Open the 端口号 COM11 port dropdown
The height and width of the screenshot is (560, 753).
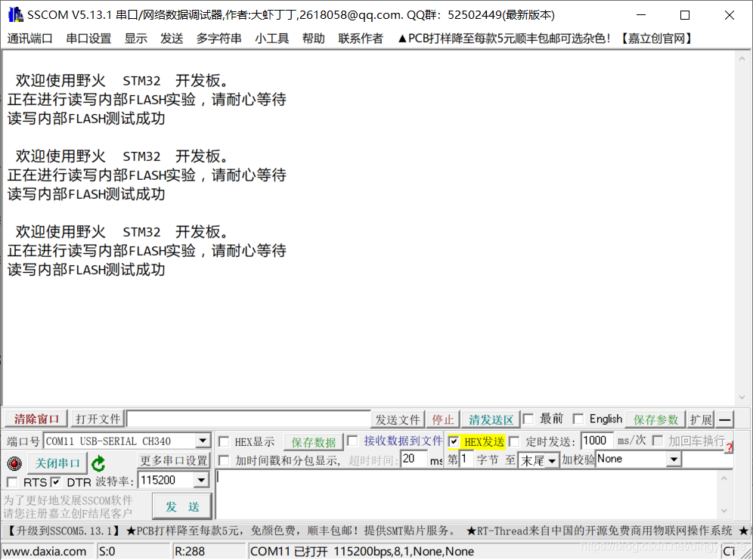(x=203, y=441)
